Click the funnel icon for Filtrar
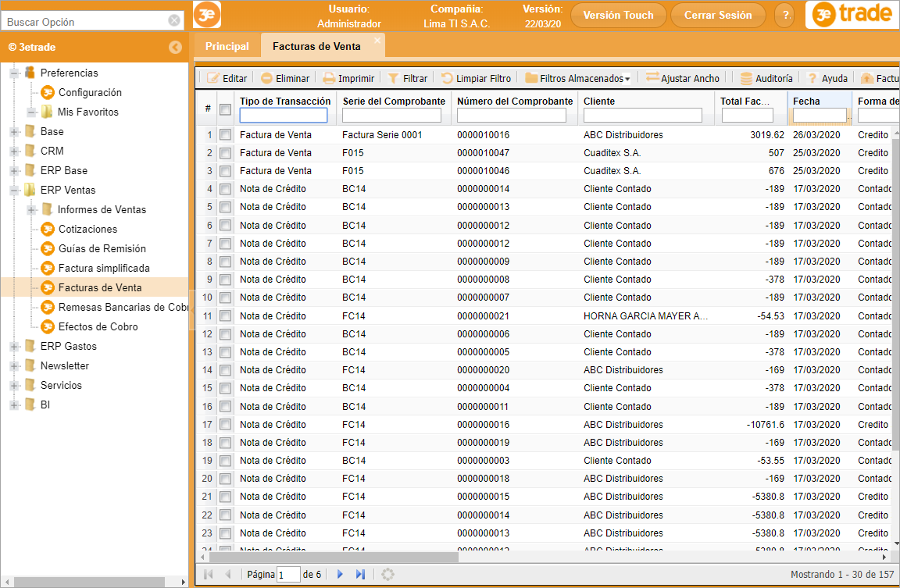The image size is (900, 588). click(x=393, y=78)
